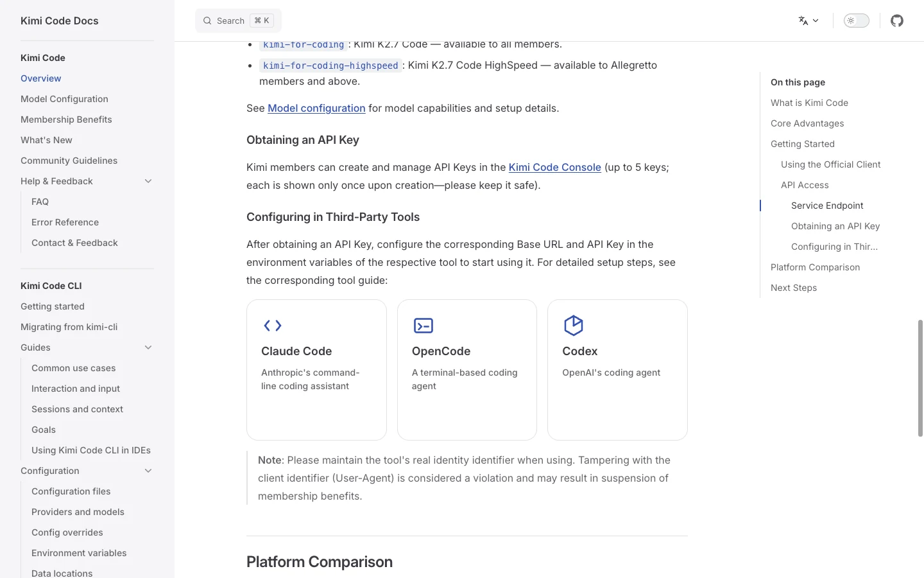Open Migrating from kimi-cli page
Image resolution: width=924 pixels, height=578 pixels.
[x=69, y=327]
